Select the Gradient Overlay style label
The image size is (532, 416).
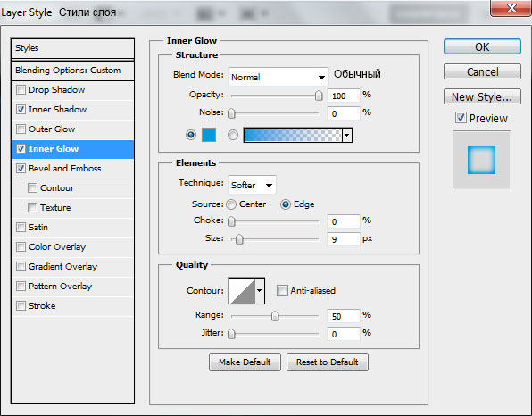62,267
